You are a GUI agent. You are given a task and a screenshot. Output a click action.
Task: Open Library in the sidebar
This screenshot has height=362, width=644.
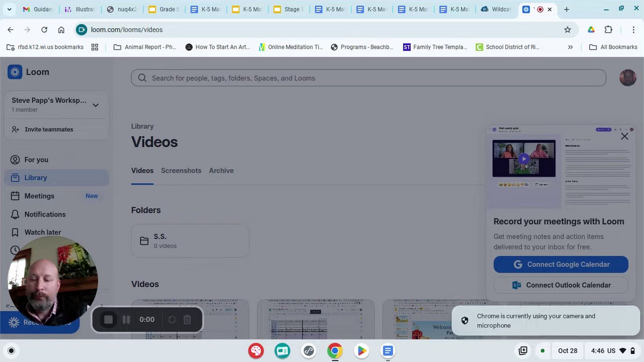(x=55, y=177)
